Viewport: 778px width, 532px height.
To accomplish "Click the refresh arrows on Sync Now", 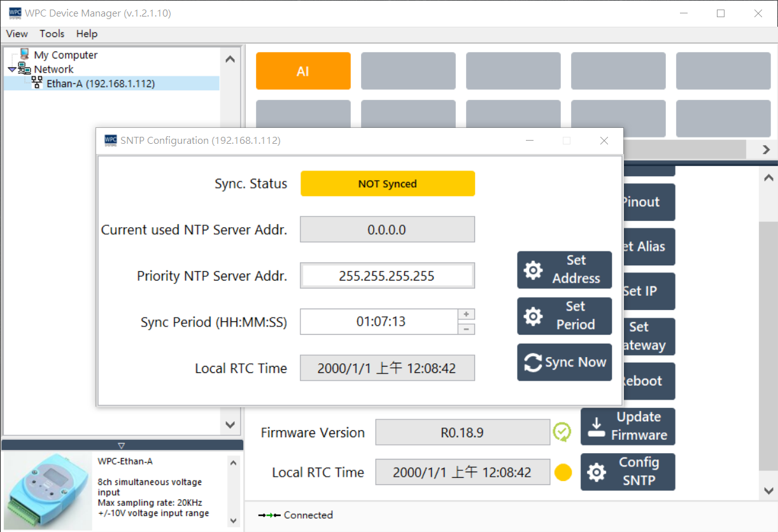I will tap(533, 363).
